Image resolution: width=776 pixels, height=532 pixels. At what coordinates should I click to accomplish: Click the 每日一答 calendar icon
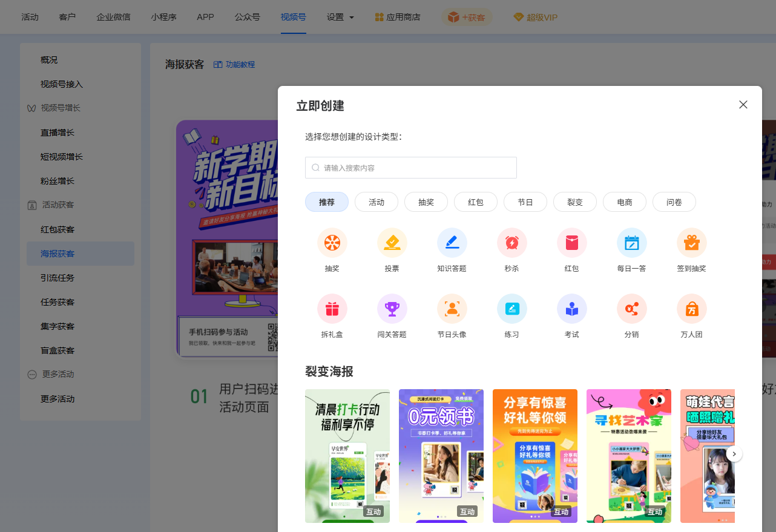pos(631,243)
